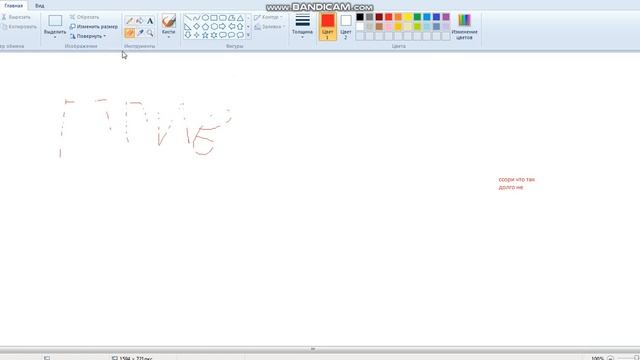Activate Цвет 1 foreground color

point(328,27)
